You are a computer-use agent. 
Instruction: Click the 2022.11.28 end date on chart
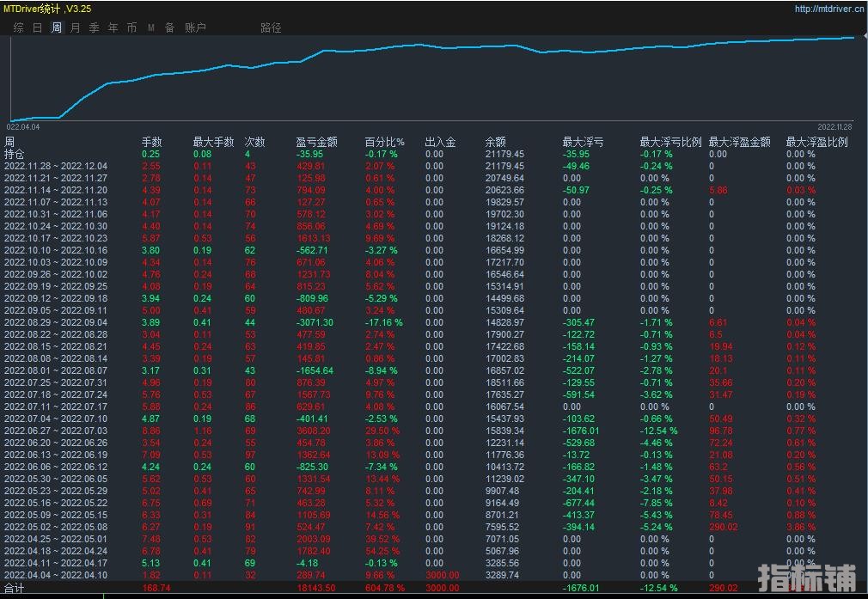point(834,126)
